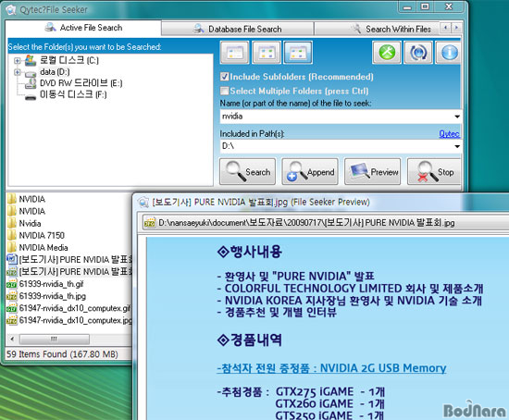Image resolution: width=509 pixels, height=420 pixels.
Task: Open the Database File Search tab
Action: click(x=238, y=29)
